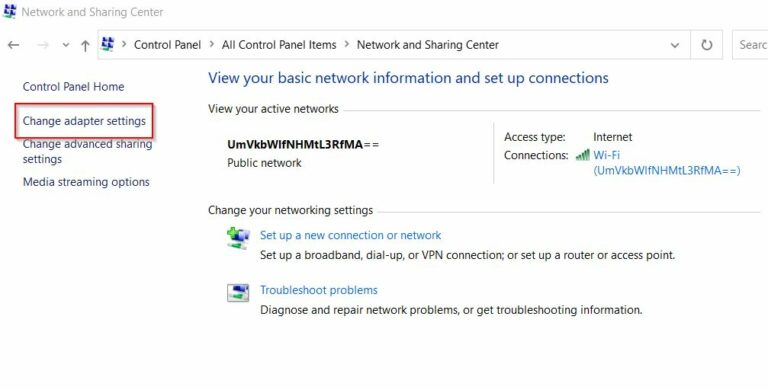Refresh the Network and Sharing Center page
This screenshot has width=768, height=390.
(706, 45)
